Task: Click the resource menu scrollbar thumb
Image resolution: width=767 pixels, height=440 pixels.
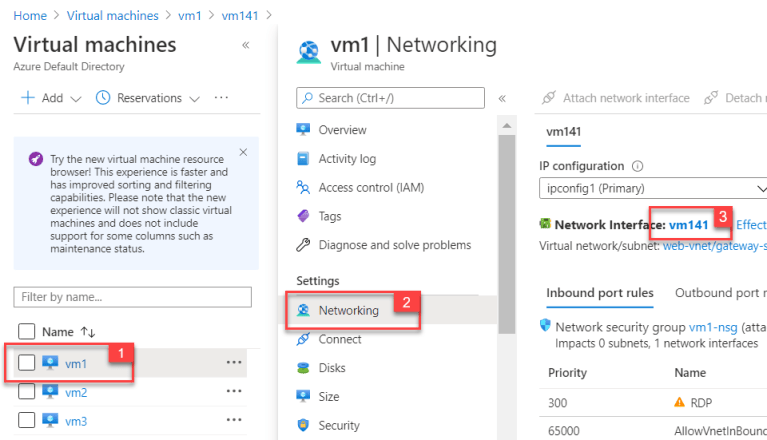Action: coord(507,234)
